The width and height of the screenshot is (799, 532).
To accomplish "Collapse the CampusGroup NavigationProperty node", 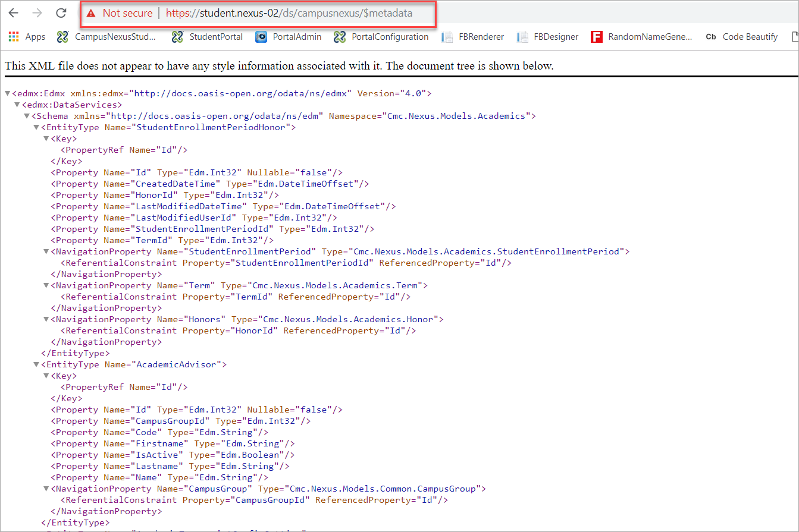I will coord(46,489).
